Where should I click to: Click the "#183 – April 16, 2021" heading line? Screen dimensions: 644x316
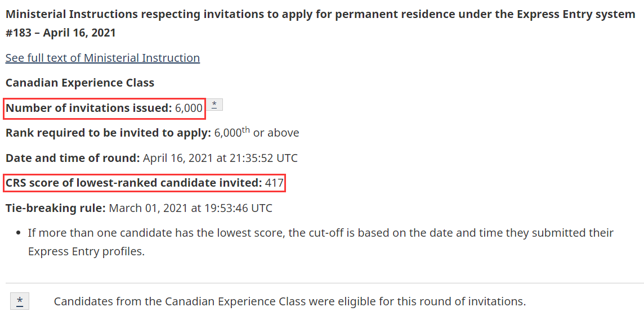(61, 33)
